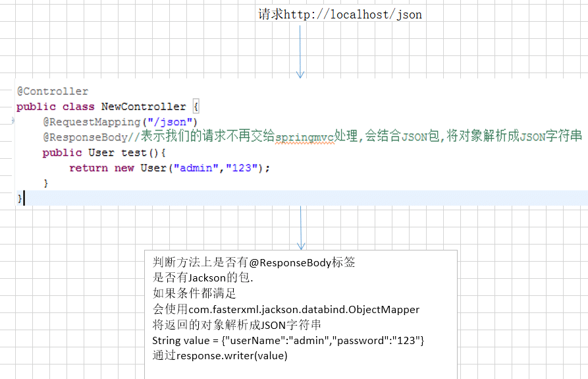Click the boxed opening brace after NewController
588x379 pixels.
(196, 106)
